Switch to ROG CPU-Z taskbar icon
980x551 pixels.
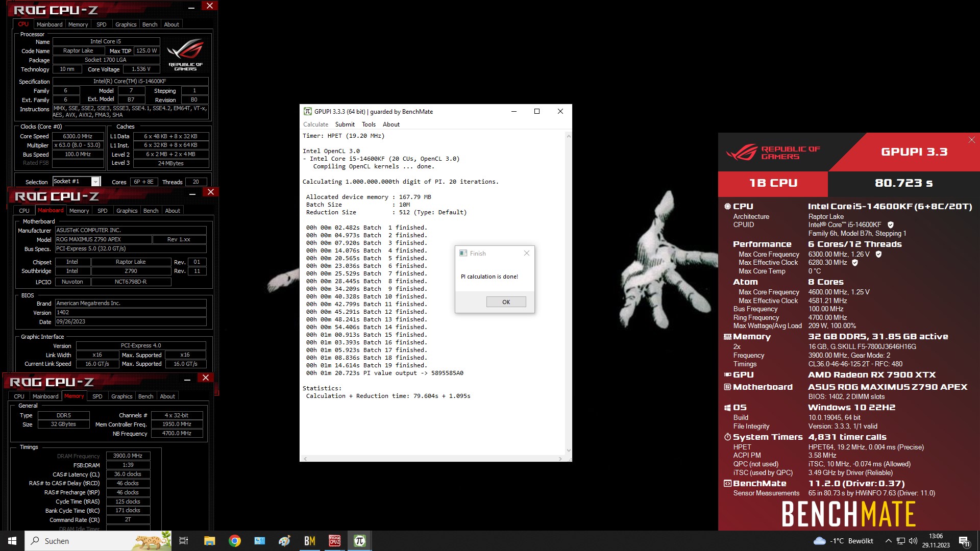[x=334, y=541]
